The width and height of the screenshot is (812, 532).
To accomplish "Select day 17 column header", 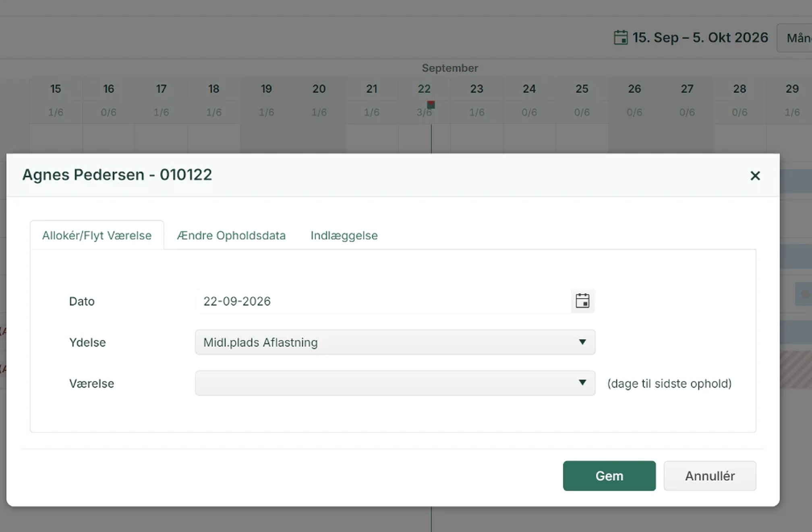I will tap(161, 89).
